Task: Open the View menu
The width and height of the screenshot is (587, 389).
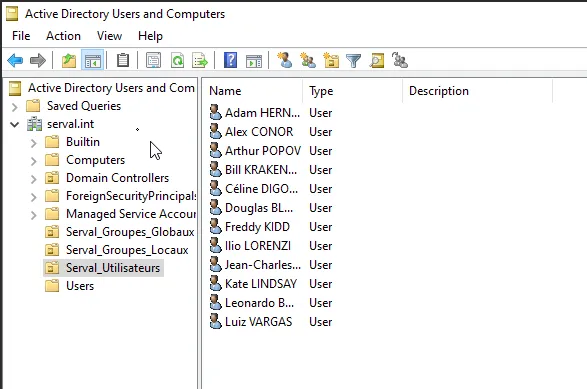Action: (x=109, y=36)
